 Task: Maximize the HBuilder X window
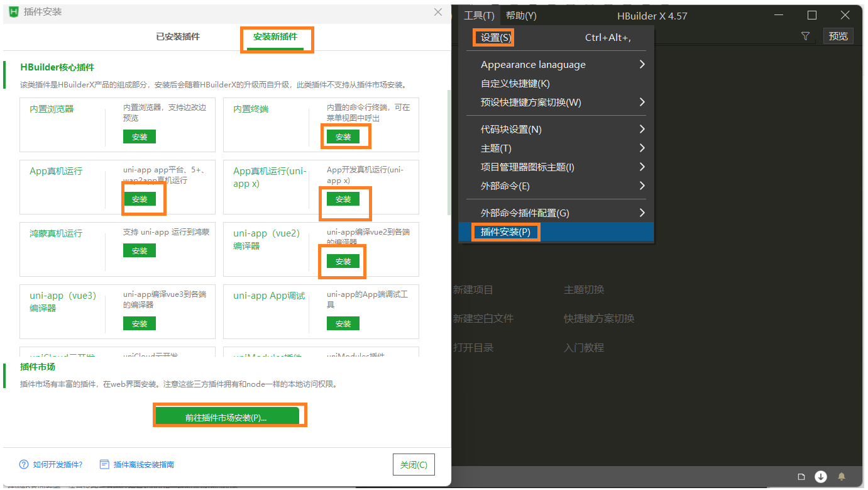click(812, 15)
